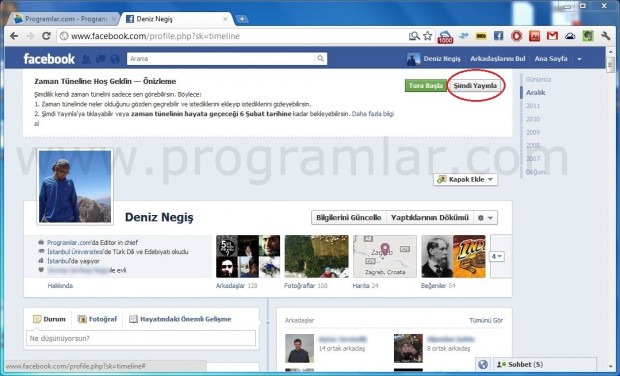
Task: Click Tümünü Gör in the Arkadaşlar box
Action: pyautogui.click(x=486, y=320)
